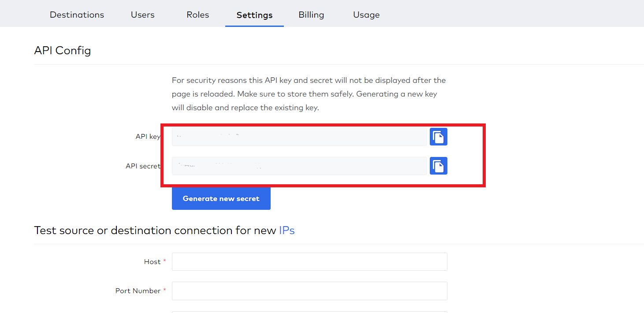Click into the Port Number field
Viewport: 644px width, 313px height.
pyautogui.click(x=309, y=291)
